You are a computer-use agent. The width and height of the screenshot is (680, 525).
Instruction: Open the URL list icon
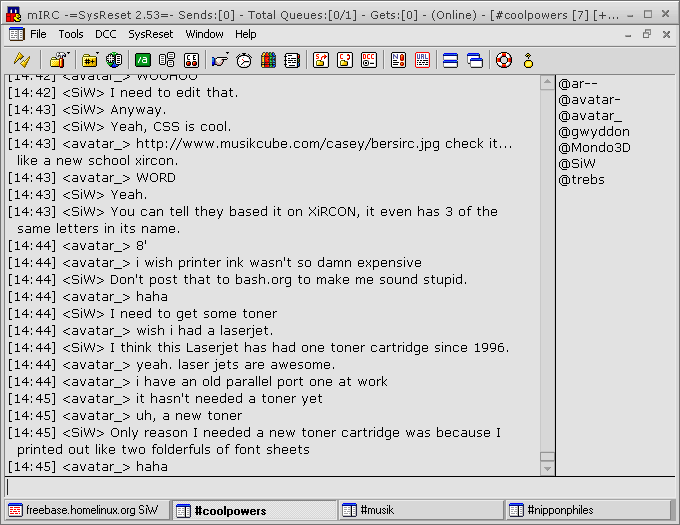(422, 60)
